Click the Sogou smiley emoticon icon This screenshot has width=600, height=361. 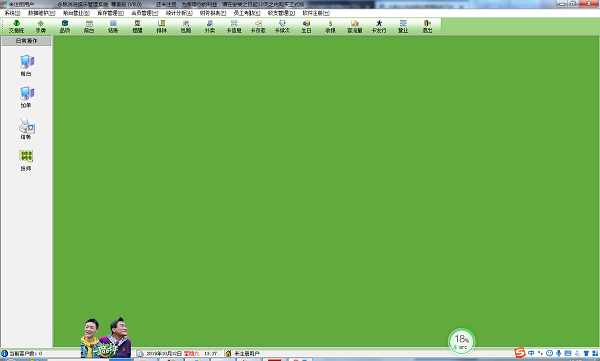point(549,353)
